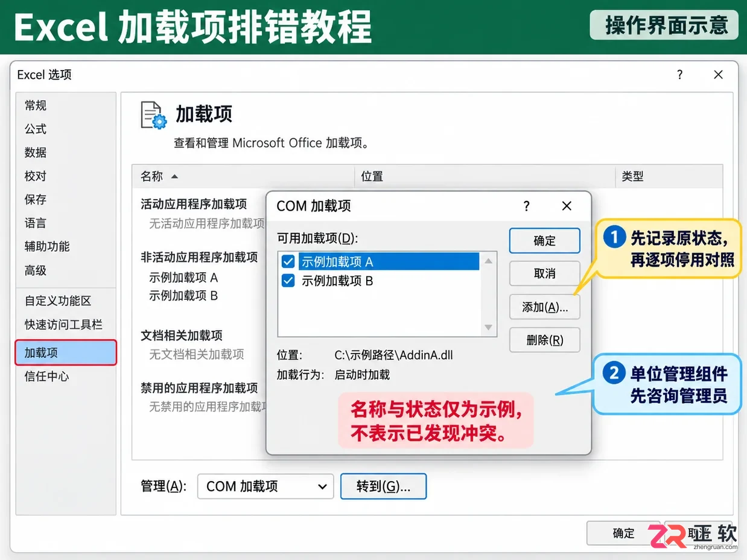Click the 禁用的应用程序加载项 heading

pyautogui.click(x=199, y=388)
